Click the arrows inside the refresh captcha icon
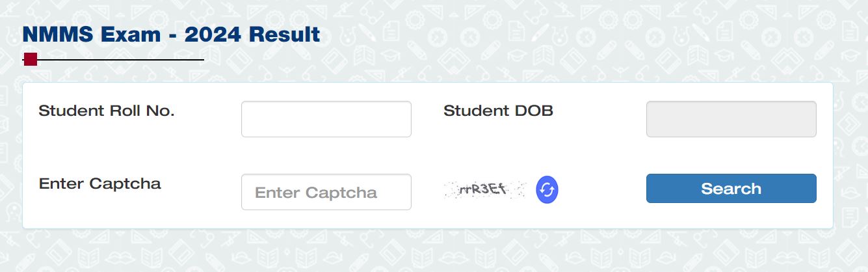 [547, 190]
